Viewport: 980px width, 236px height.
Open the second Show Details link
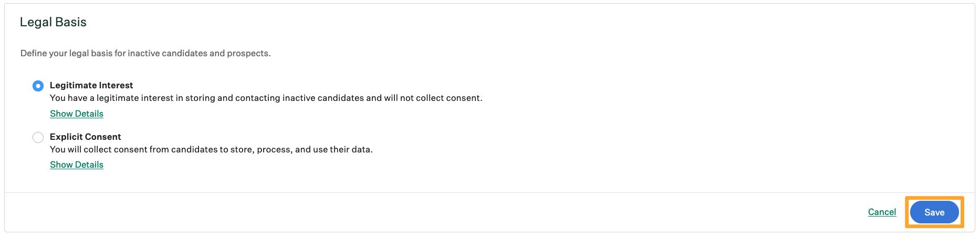tap(77, 165)
